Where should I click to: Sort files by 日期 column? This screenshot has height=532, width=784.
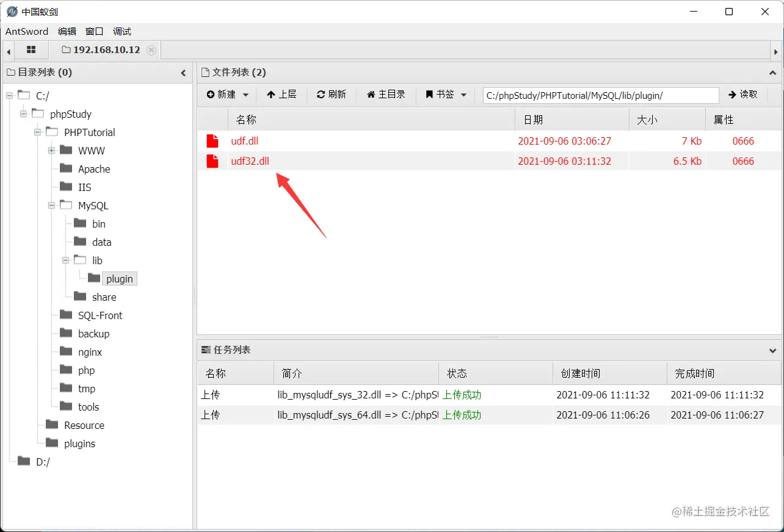pyautogui.click(x=572, y=120)
